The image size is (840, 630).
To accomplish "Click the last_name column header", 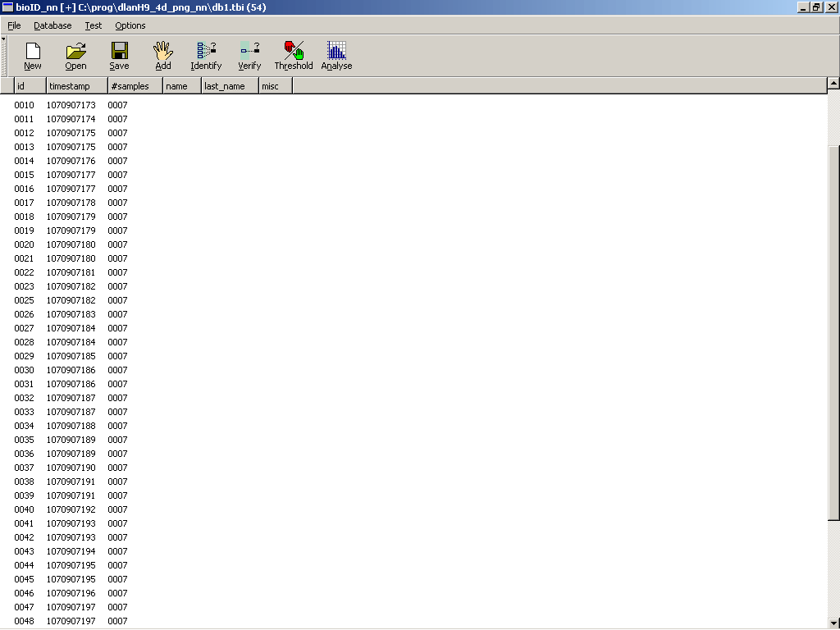I will [229, 86].
